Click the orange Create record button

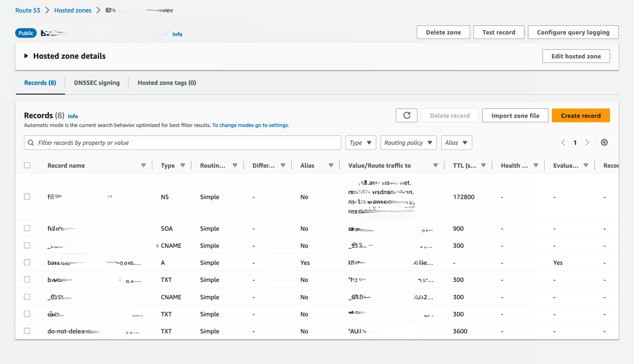(580, 116)
